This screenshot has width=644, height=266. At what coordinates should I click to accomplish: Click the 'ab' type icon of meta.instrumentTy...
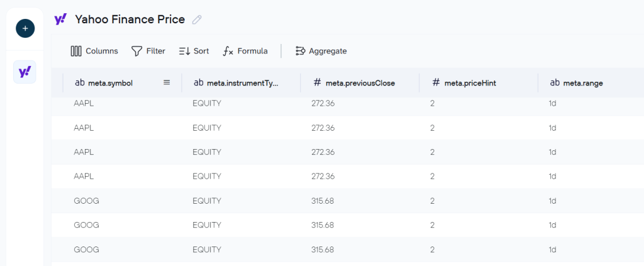tap(198, 82)
